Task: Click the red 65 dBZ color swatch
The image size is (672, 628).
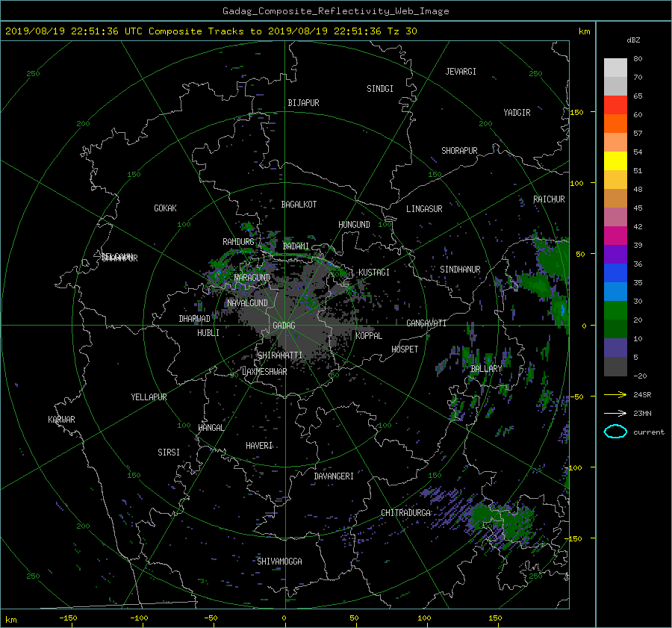Action: (615, 105)
